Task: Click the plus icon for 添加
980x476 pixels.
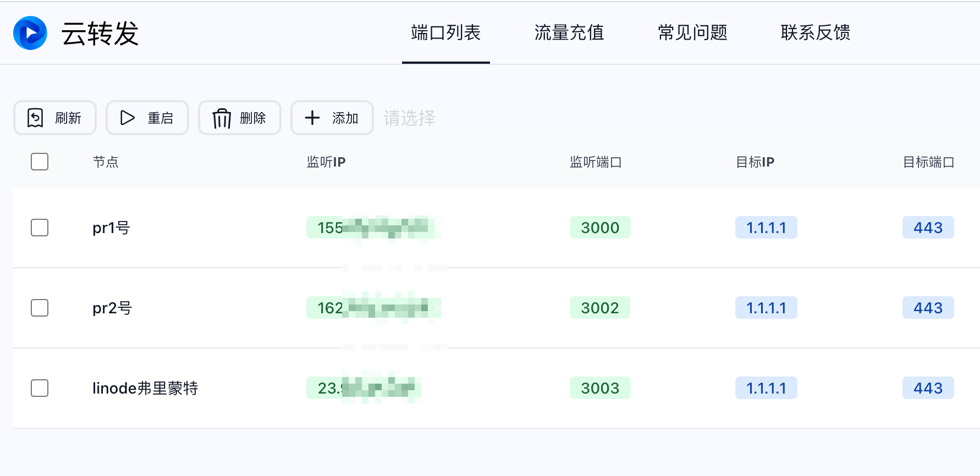Action: pos(312,118)
